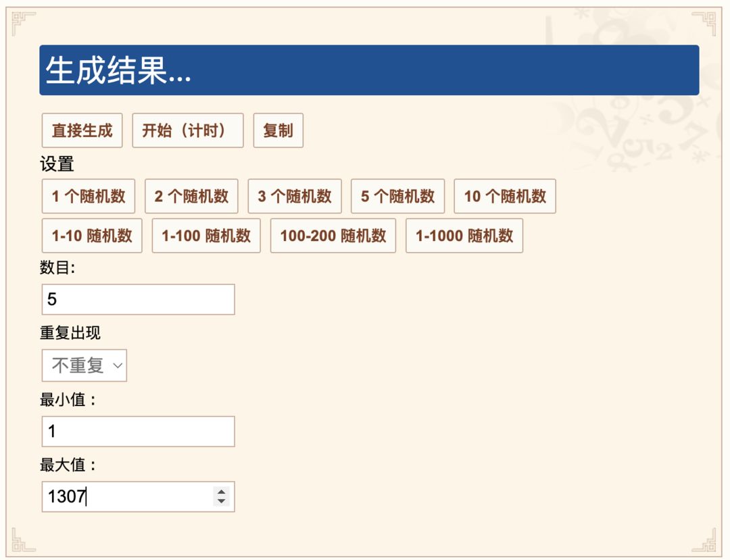730x560 pixels.
Task: Focus the 最小值 input field
Action: coord(139,431)
